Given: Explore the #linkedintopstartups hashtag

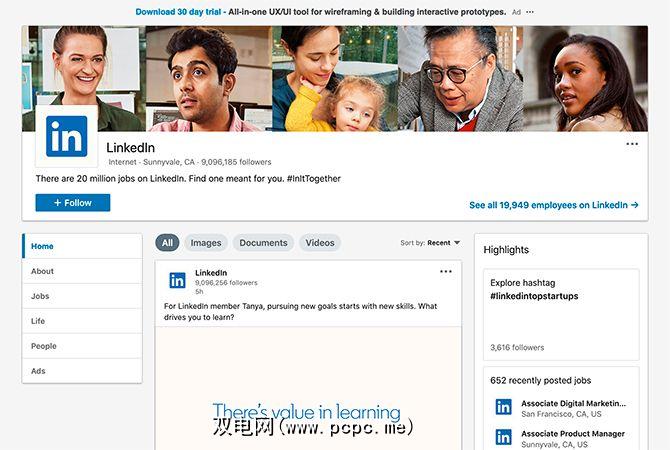Looking at the screenshot, I should 534,296.
